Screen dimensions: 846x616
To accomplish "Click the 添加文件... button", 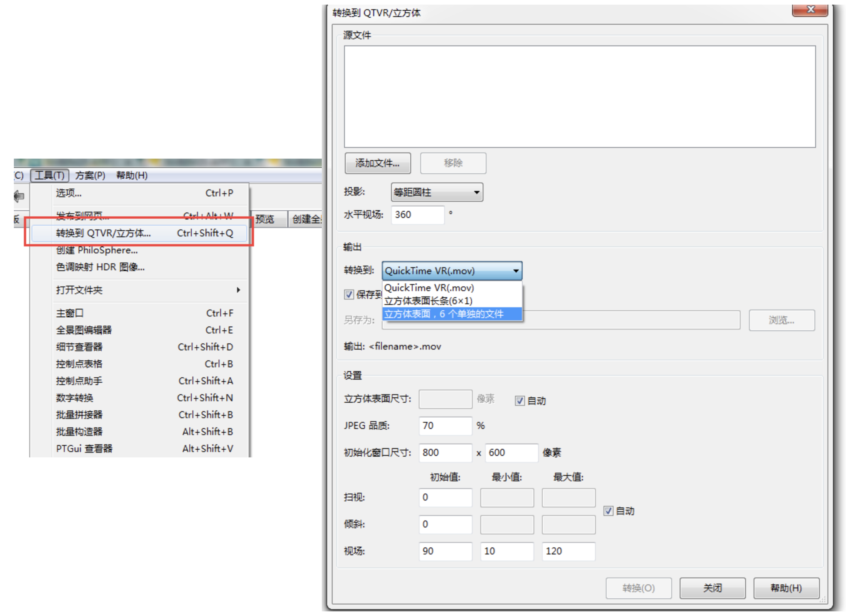I will [378, 163].
